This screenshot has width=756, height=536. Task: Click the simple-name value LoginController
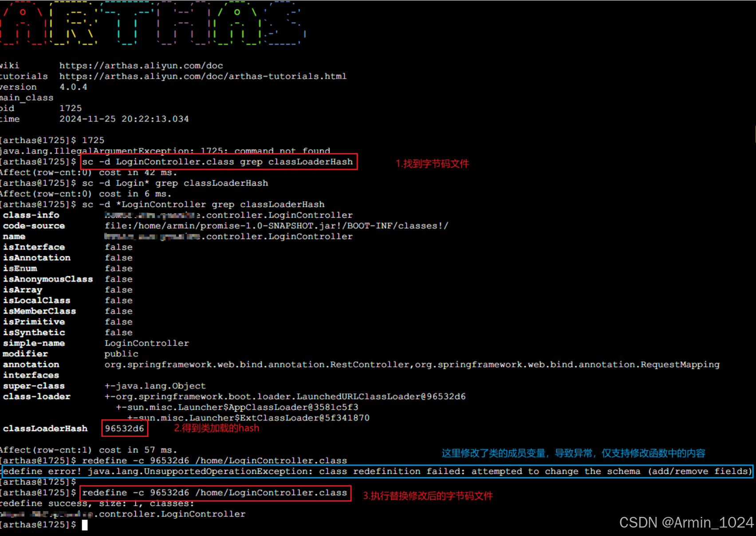pos(147,343)
